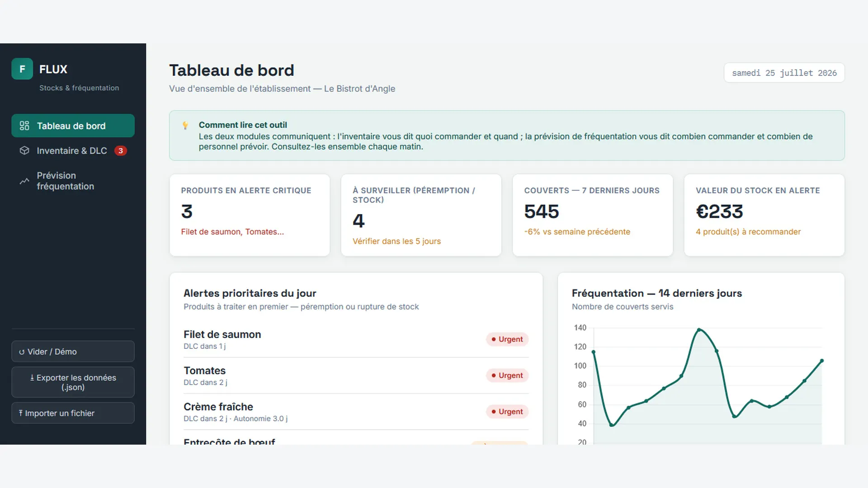Click '-6% vs semaine précédente' text
This screenshot has height=488, width=868.
click(x=577, y=232)
